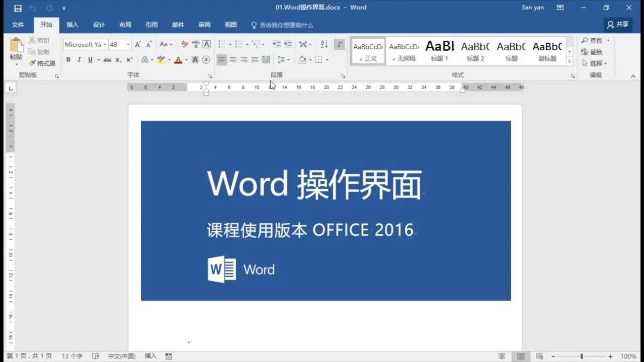Click the zoom slider in the status bar
The width and height of the screenshot is (644, 362).
(582, 356)
